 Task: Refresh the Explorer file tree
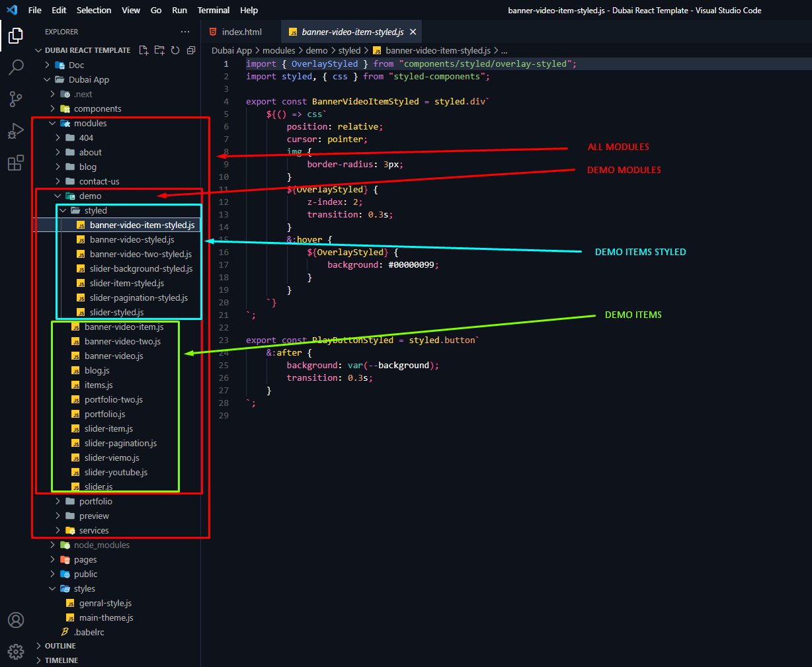175,50
